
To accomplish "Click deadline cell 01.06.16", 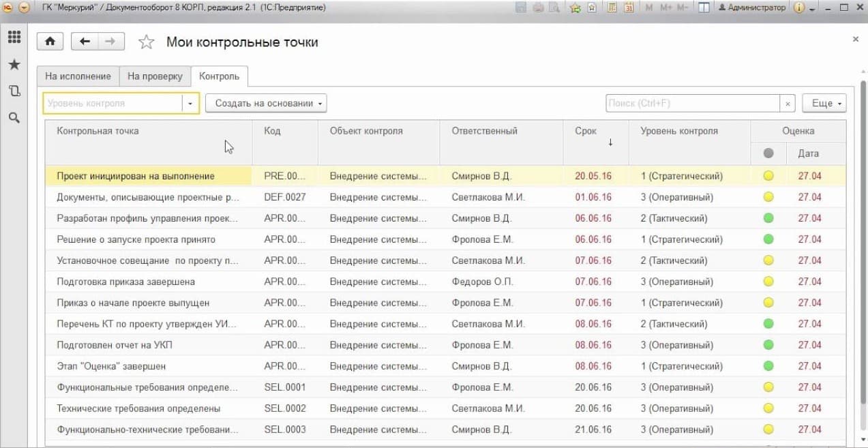I will [596, 197].
